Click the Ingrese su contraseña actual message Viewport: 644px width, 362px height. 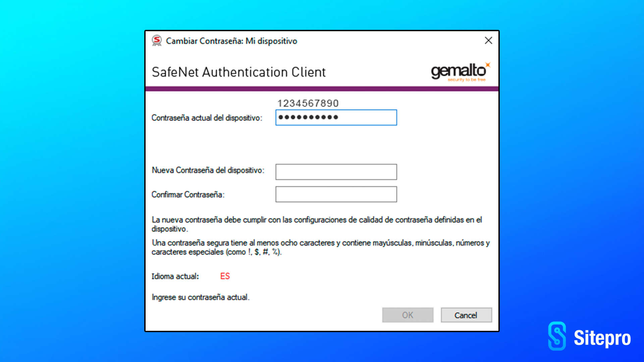click(201, 297)
